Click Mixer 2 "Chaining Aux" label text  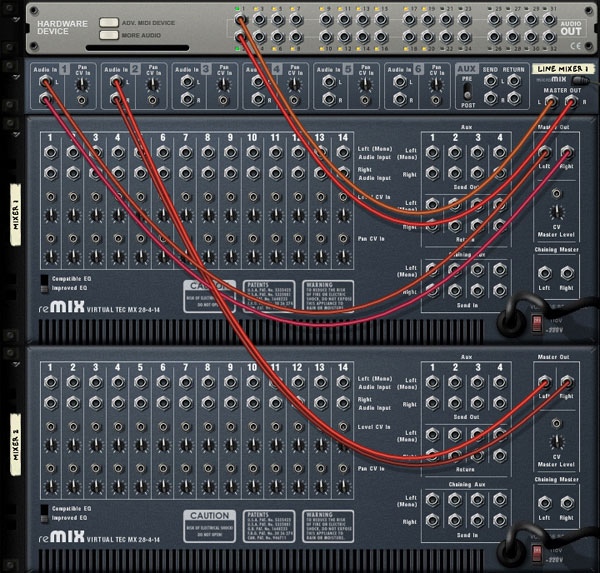[x=467, y=484]
